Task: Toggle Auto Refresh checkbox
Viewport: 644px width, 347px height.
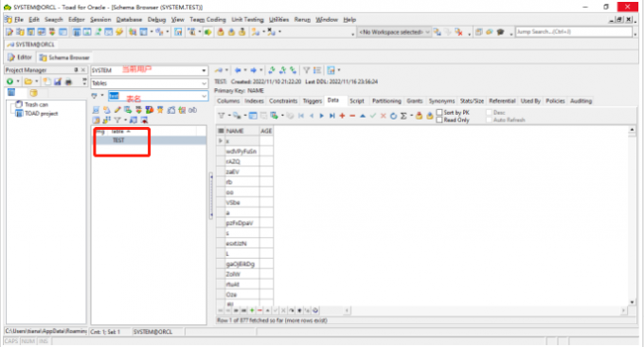Action: pyautogui.click(x=489, y=120)
